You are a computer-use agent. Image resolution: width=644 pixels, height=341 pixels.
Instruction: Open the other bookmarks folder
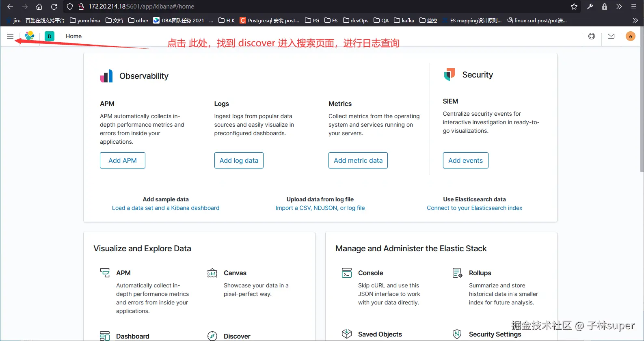tap(138, 20)
